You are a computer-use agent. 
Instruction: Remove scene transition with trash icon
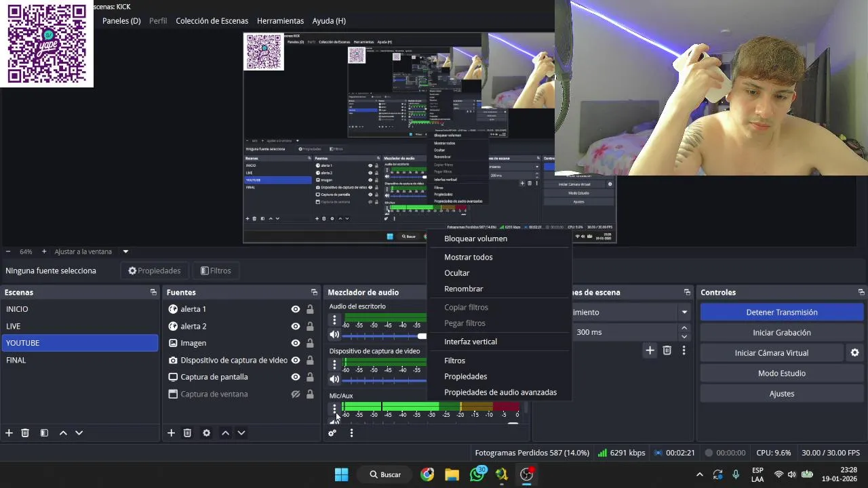667,350
